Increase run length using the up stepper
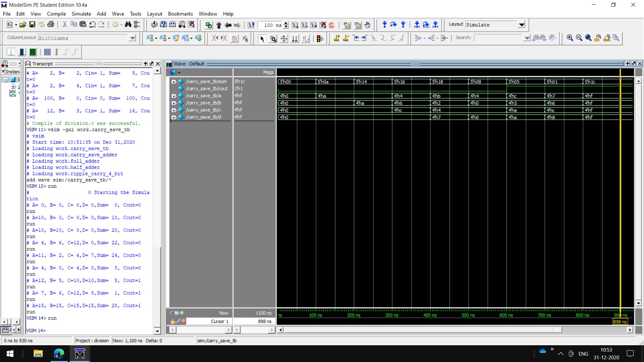Image resolution: width=644 pixels, height=362 pixels. pos(286,23)
